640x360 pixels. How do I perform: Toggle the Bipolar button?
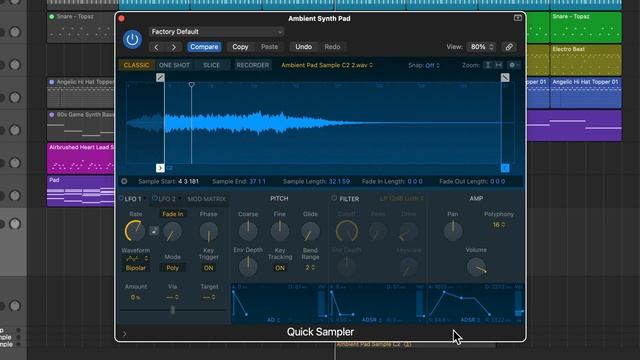(136, 268)
